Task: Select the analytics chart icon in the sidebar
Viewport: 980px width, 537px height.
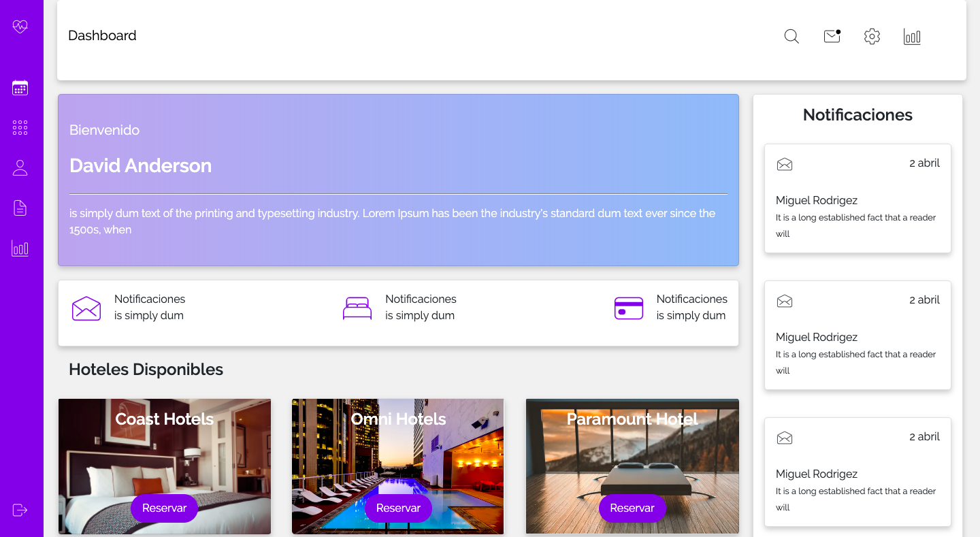Action: coord(20,248)
